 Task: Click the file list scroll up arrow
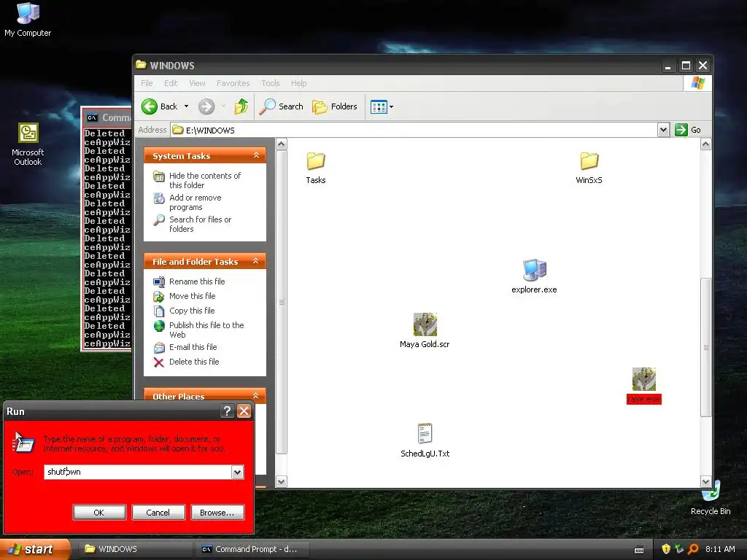point(705,144)
